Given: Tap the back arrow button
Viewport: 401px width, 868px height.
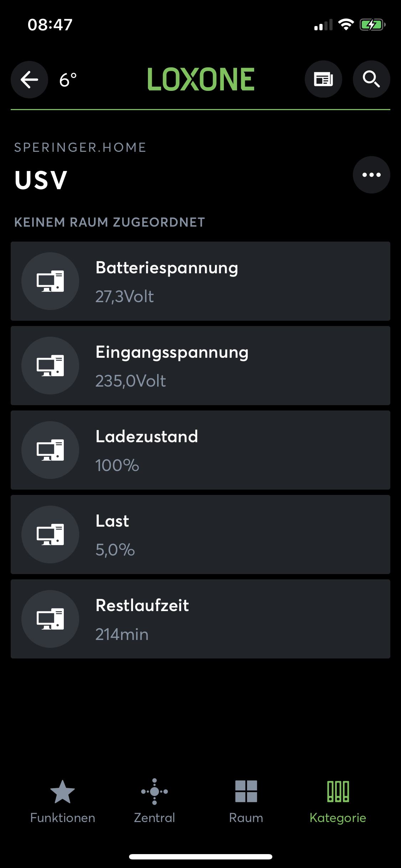Looking at the screenshot, I should [x=29, y=79].
